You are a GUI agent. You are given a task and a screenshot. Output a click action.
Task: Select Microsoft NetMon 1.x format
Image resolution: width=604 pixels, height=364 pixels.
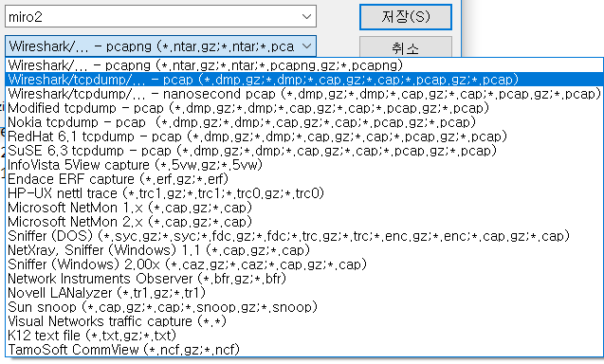304,208
